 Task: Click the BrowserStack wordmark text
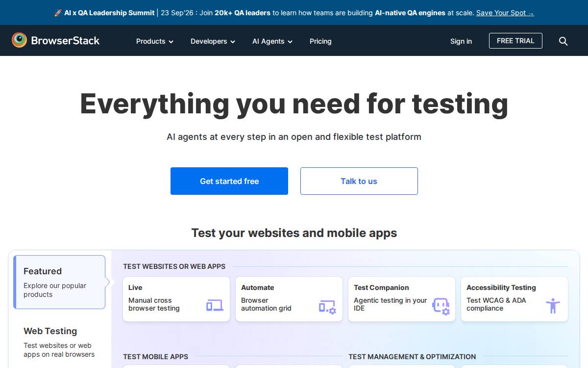[x=65, y=41]
